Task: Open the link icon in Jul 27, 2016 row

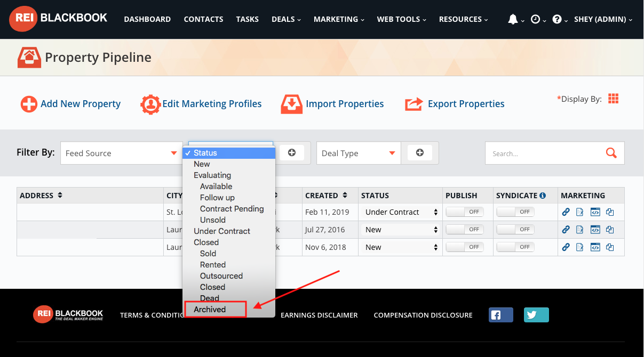Action: [566, 230]
